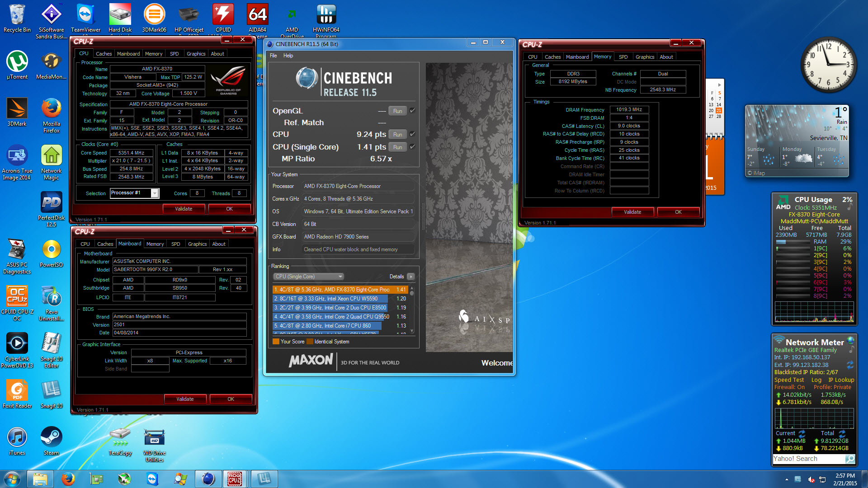Click the Yahoo search magnifier button

point(850,459)
